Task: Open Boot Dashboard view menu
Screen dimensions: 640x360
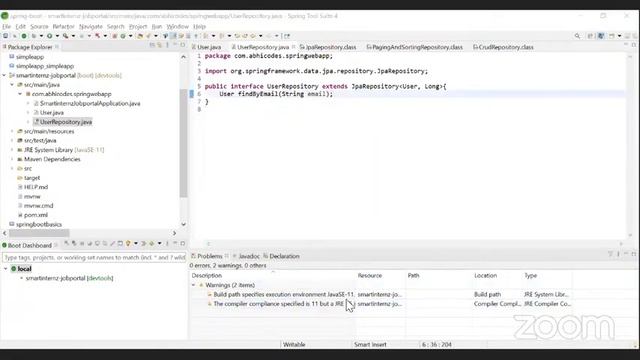Action: [x=167, y=244]
